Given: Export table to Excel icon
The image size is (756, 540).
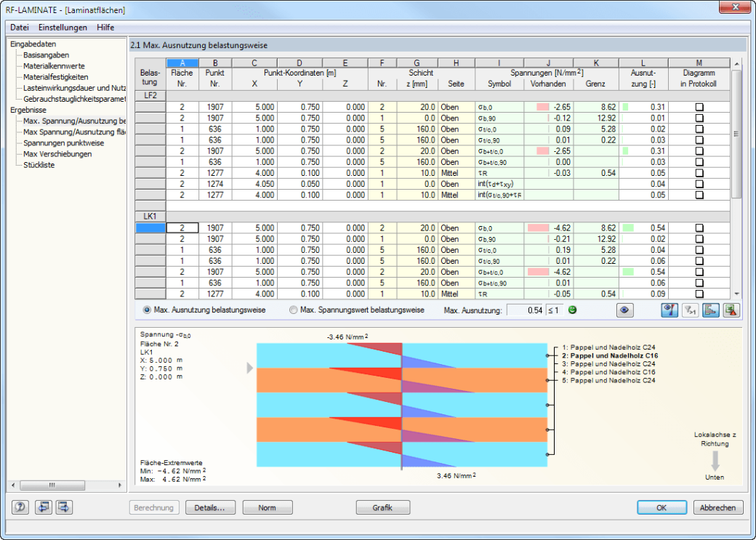Looking at the screenshot, I should pyautogui.click(x=731, y=310).
